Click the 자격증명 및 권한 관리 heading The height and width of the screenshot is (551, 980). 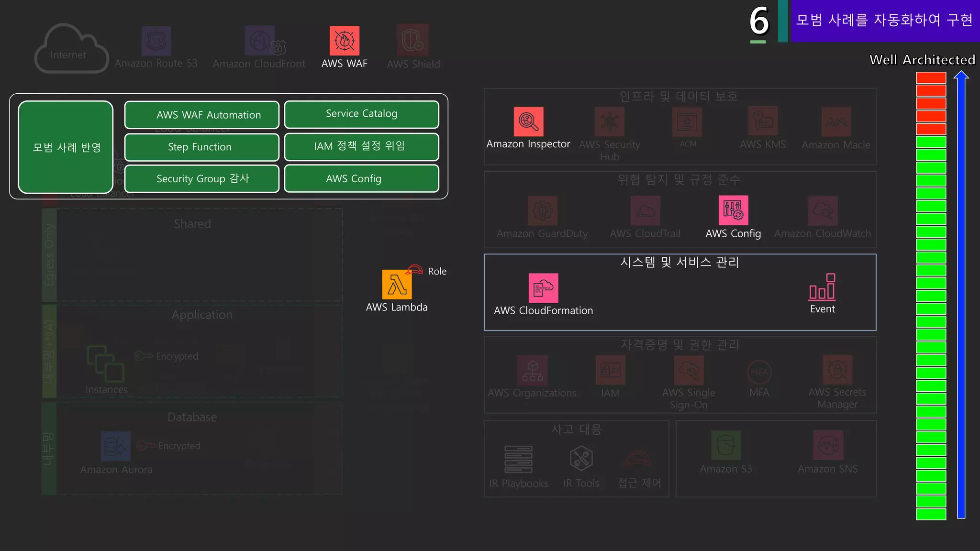click(680, 345)
